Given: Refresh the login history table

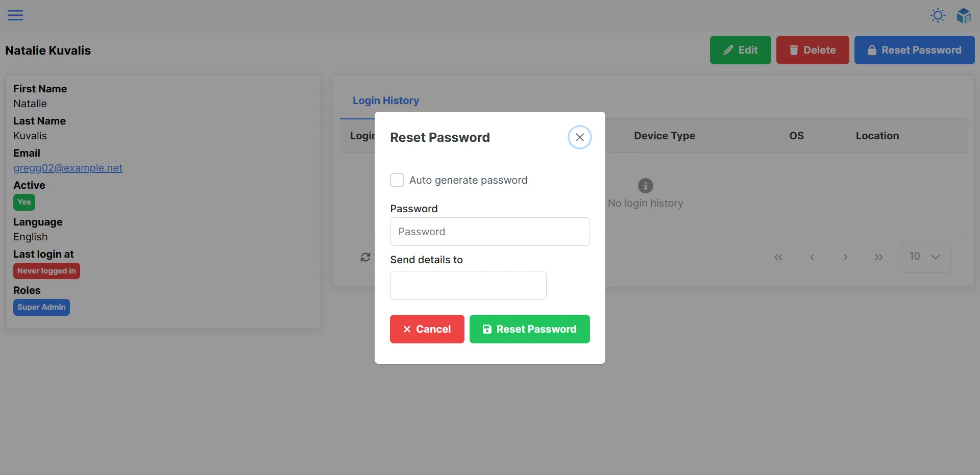Looking at the screenshot, I should (x=365, y=257).
